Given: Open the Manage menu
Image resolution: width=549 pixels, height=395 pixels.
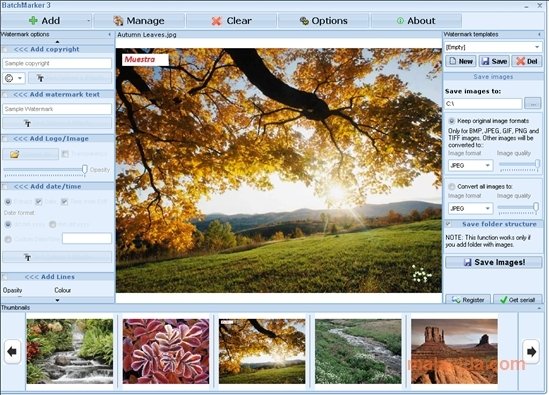Looking at the screenshot, I should point(139,21).
